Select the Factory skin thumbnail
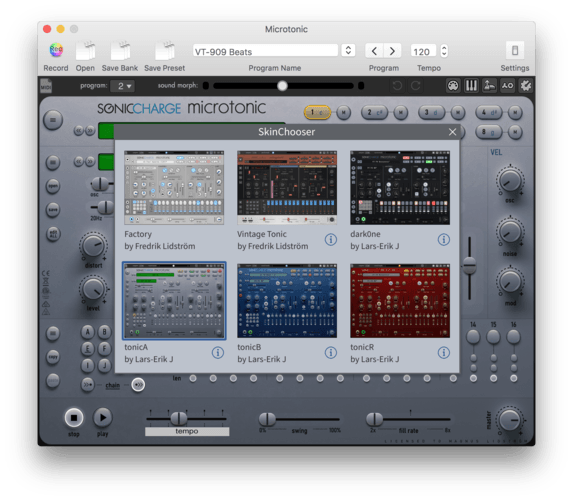 tap(174, 188)
